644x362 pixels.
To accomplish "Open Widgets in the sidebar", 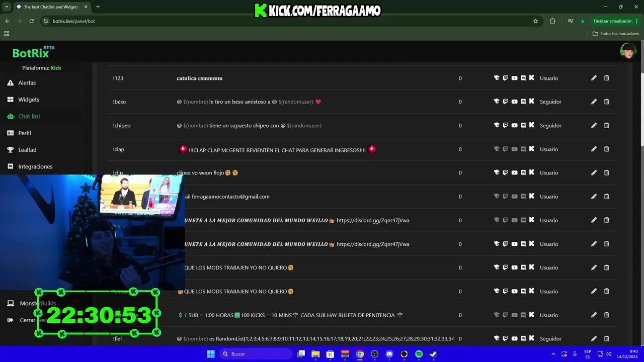I will click(x=29, y=100).
